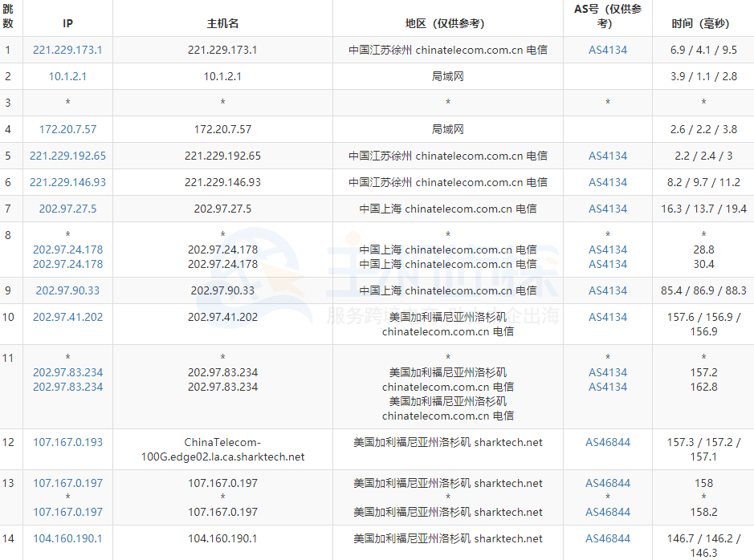Click IP link 202.97.90.33 on hop 9

[x=67, y=290]
